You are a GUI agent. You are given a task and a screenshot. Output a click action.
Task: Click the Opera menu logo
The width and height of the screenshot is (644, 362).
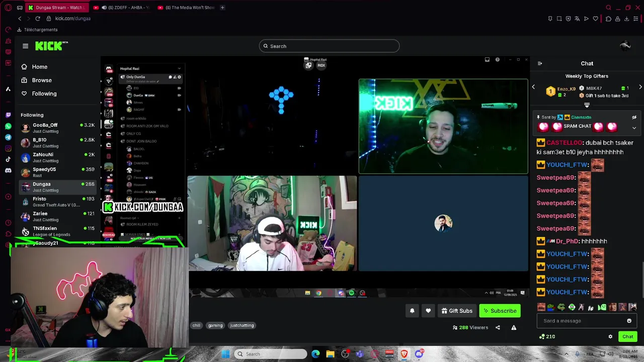pyautogui.click(x=8, y=8)
